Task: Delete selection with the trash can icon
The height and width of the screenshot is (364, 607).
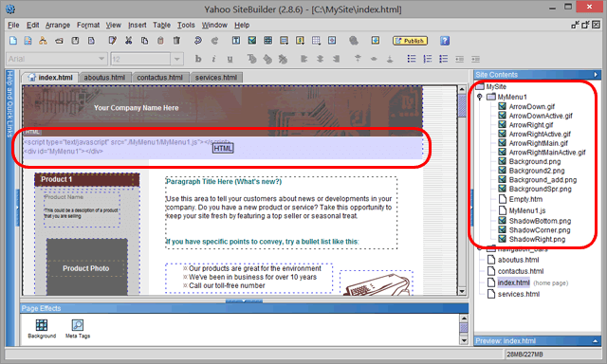Action: pos(176,41)
